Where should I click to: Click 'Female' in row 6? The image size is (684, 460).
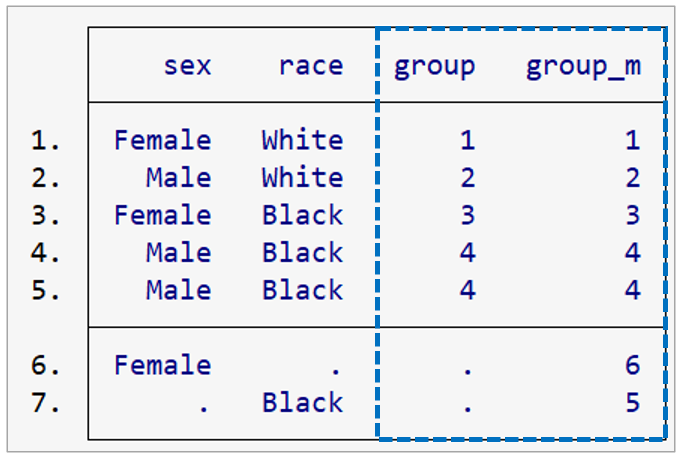[163, 365]
